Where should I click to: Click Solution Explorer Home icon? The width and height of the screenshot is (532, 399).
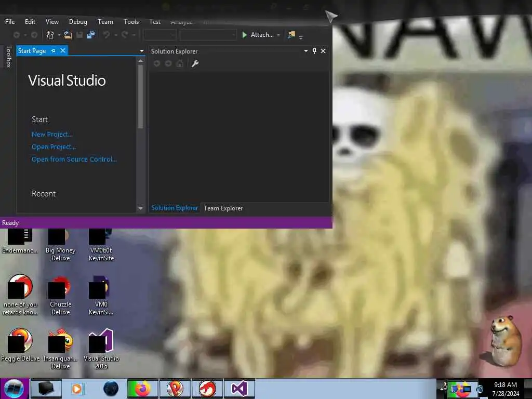pos(180,63)
